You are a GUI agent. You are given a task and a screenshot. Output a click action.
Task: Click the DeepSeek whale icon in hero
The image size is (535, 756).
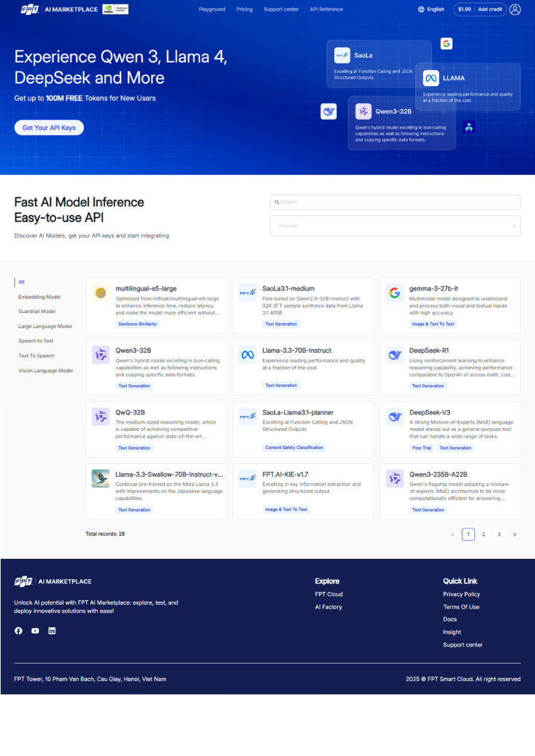(x=329, y=111)
